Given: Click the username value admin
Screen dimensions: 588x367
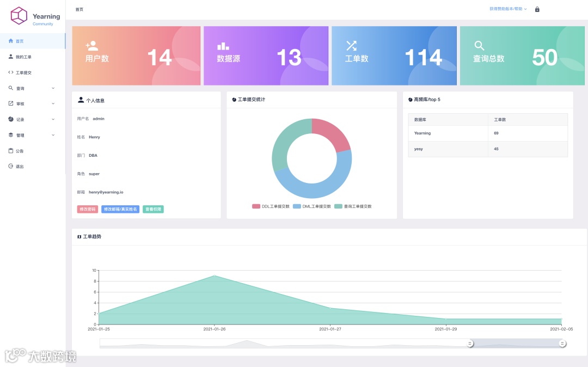Looking at the screenshot, I should coord(99,119).
